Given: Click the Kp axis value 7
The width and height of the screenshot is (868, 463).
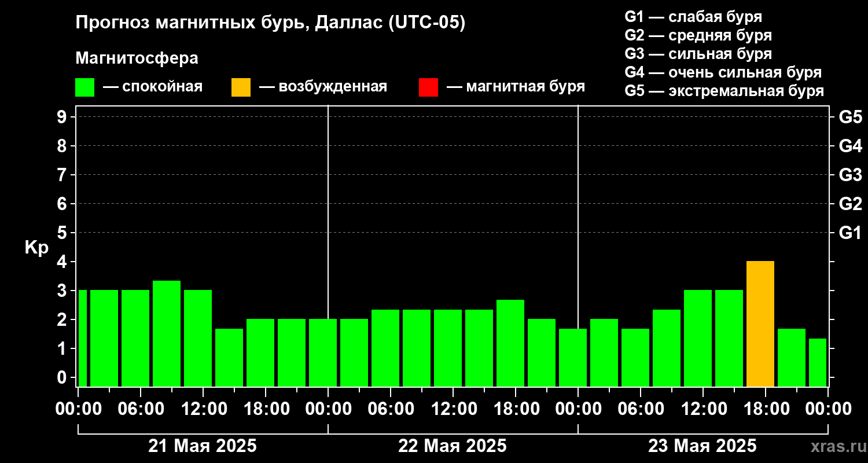Looking at the screenshot, I should (x=63, y=175).
